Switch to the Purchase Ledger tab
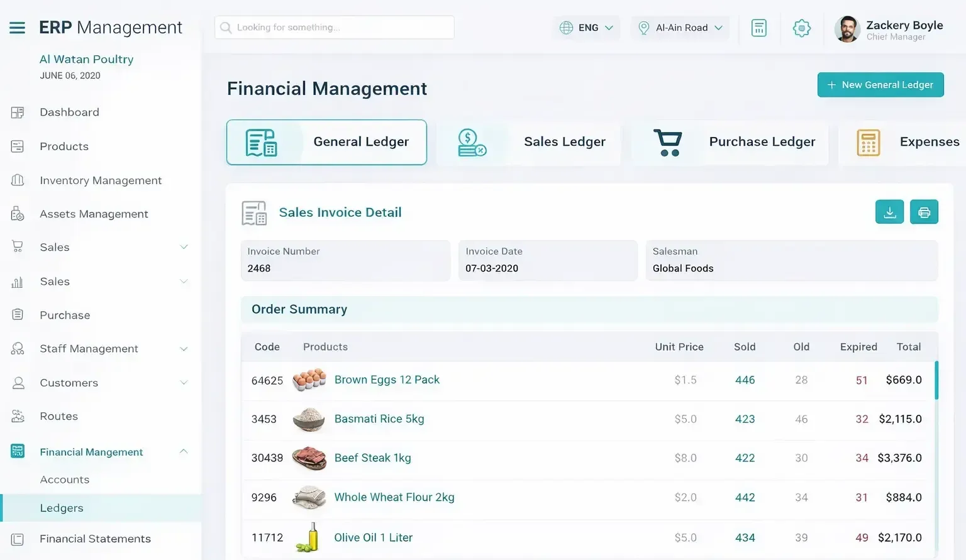This screenshot has width=966, height=560. [730, 142]
